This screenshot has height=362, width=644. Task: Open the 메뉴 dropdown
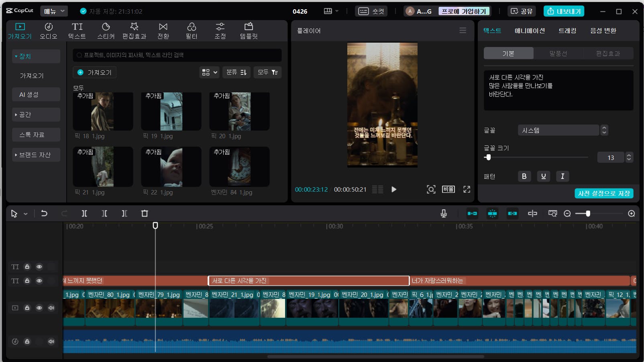pos(54,11)
